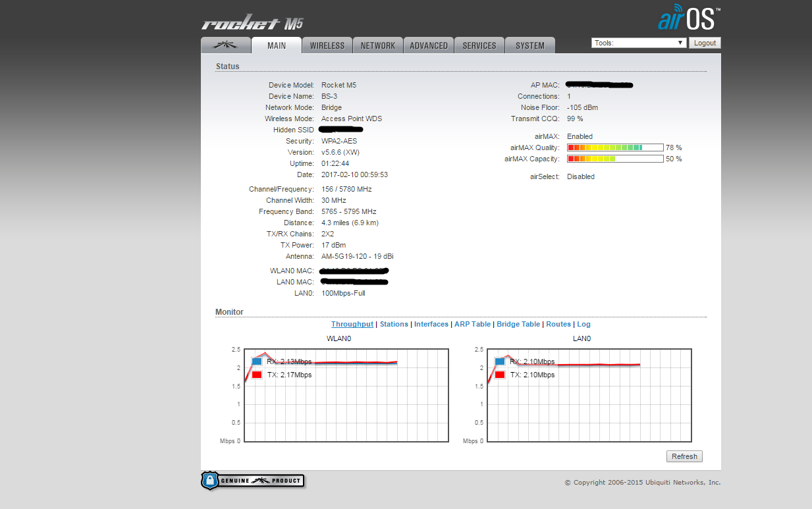Click the TX Power value 17 dBm

coord(334,245)
